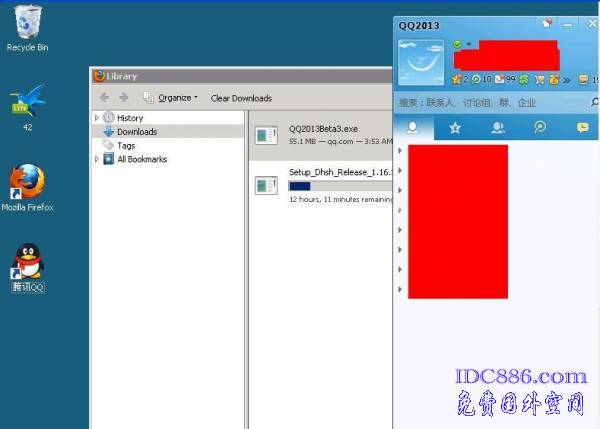
Task: Switch to the QQ recent conversations tab
Action: pos(582,128)
